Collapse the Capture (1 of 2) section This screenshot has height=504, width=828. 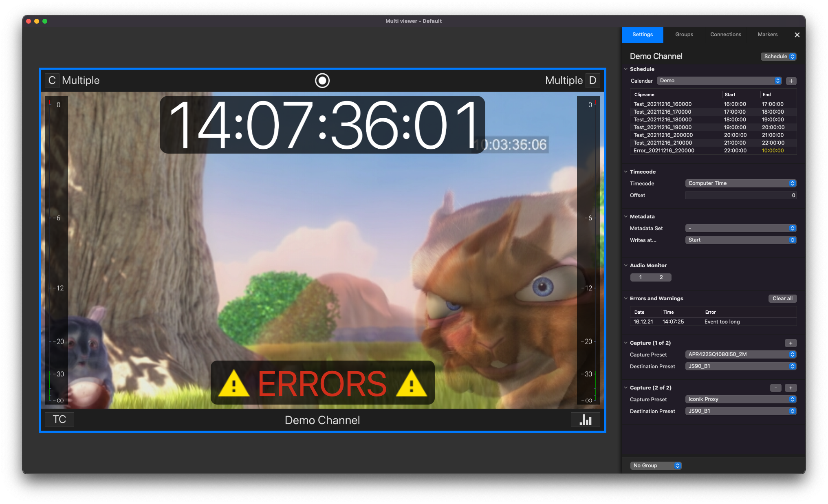coord(626,343)
